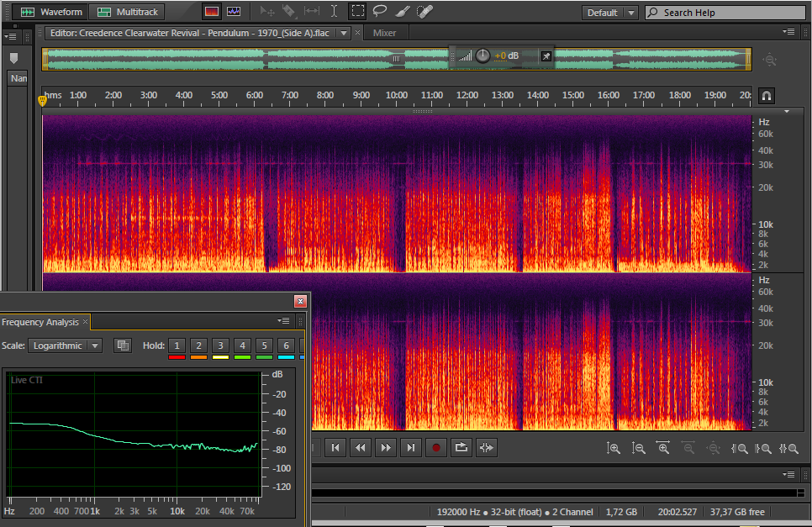Toggle Skip Selection button

(486, 448)
